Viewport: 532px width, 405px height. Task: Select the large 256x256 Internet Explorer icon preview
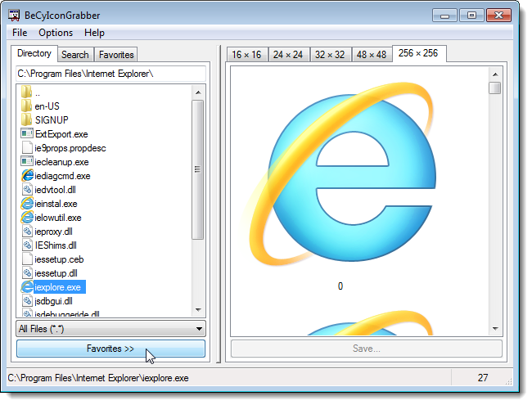341,174
